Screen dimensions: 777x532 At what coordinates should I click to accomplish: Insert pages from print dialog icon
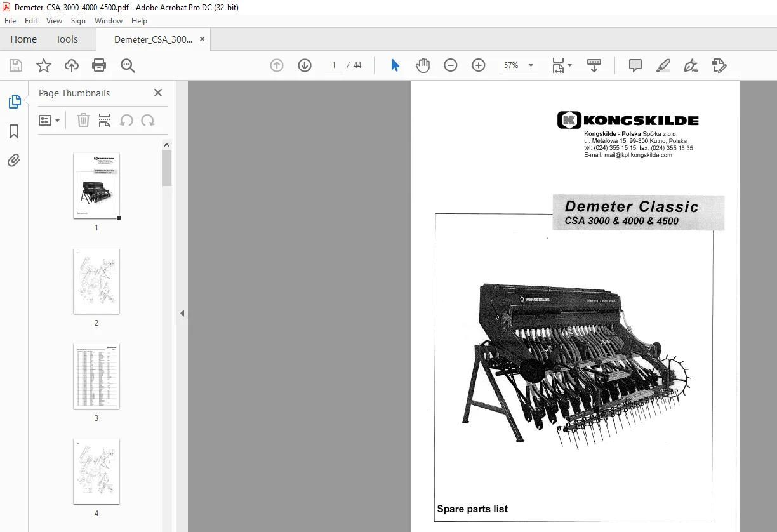[x=105, y=120]
